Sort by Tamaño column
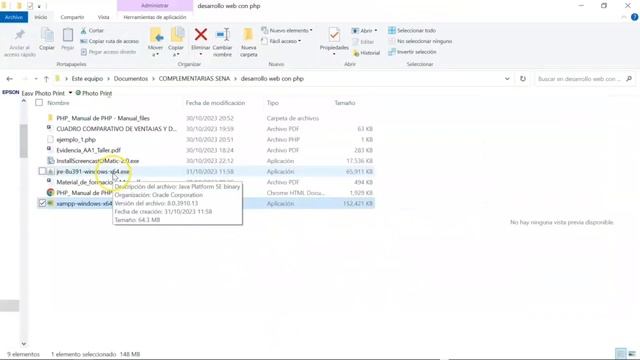 [344, 103]
